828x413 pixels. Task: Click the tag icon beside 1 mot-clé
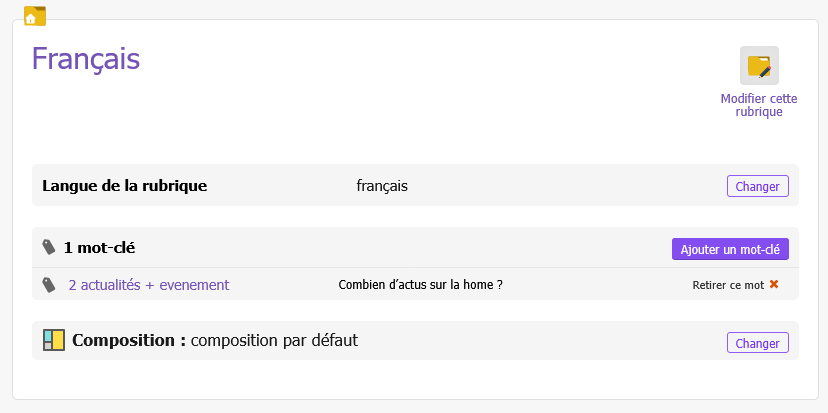[49, 247]
